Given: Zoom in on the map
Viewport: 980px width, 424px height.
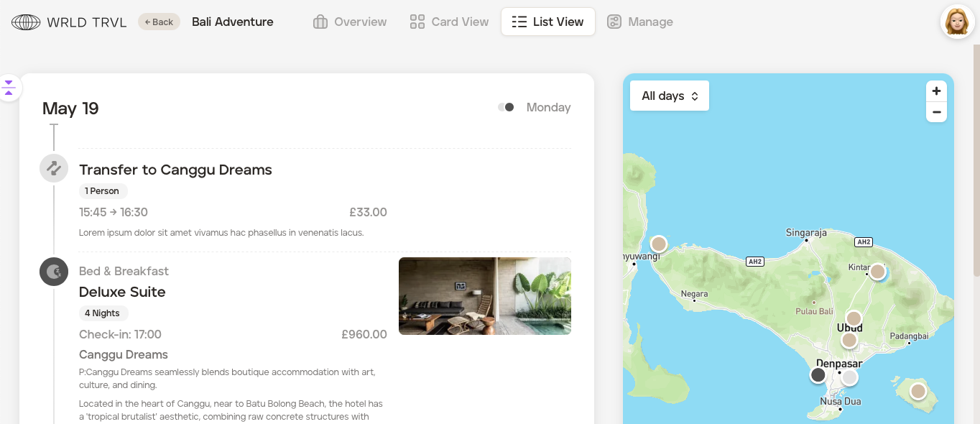Looking at the screenshot, I should [x=936, y=91].
